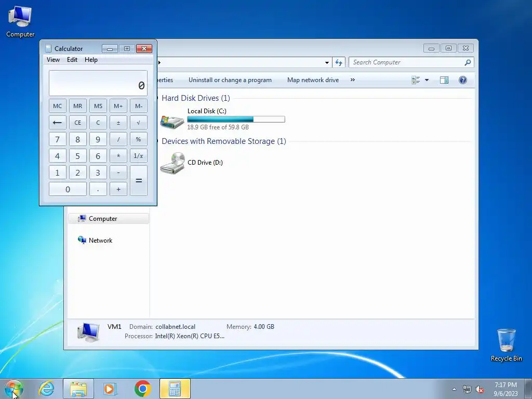Select the Recycle Bin desktop icon

click(x=506, y=345)
